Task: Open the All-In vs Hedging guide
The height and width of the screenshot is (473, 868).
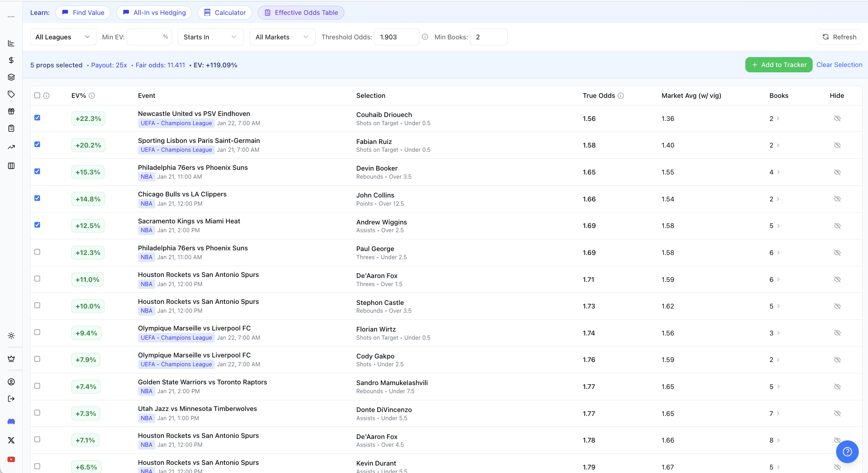Action: (154, 13)
